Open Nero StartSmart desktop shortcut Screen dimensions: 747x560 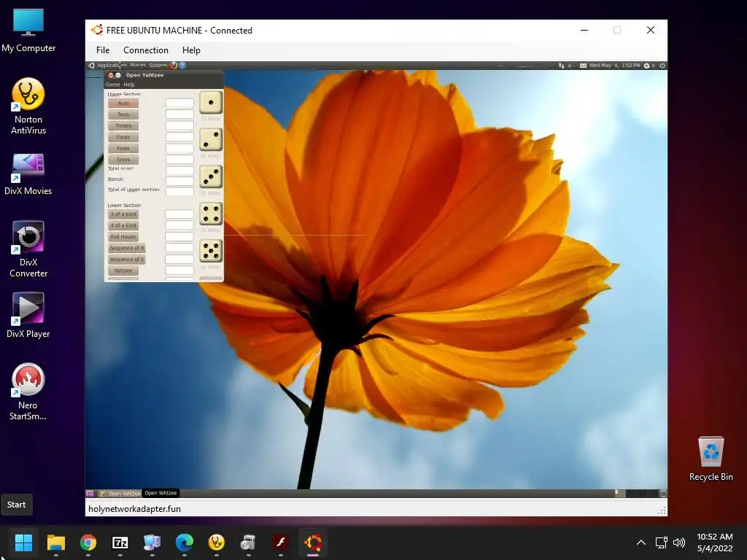[28, 392]
